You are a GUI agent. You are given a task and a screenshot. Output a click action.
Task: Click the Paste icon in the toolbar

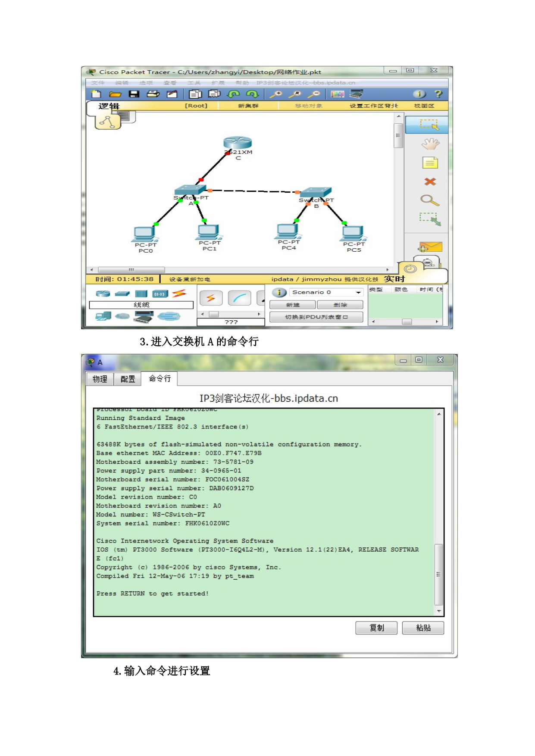(214, 94)
